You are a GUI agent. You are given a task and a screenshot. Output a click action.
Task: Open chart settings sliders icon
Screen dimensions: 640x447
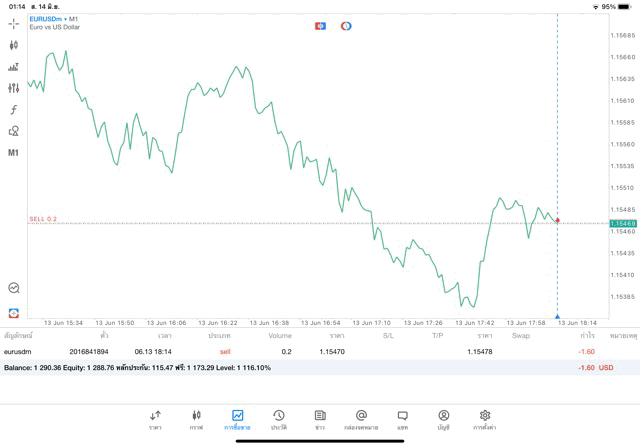pyautogui.click(x=14, y=88)
